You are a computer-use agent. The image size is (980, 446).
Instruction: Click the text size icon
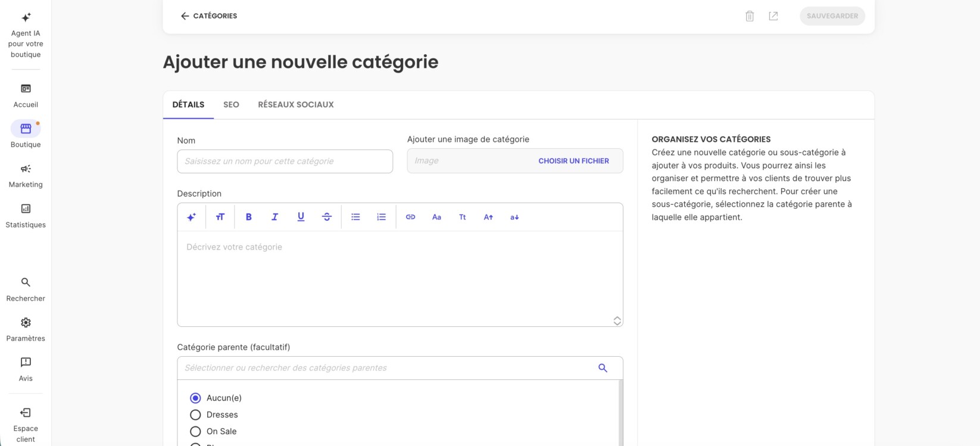tap(220, 217)
